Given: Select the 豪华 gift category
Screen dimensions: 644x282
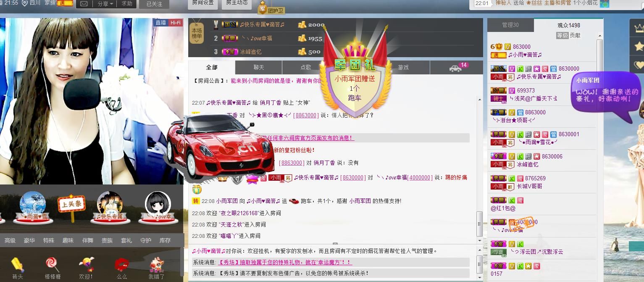Looking at the screenshot, I should point(29,240).
